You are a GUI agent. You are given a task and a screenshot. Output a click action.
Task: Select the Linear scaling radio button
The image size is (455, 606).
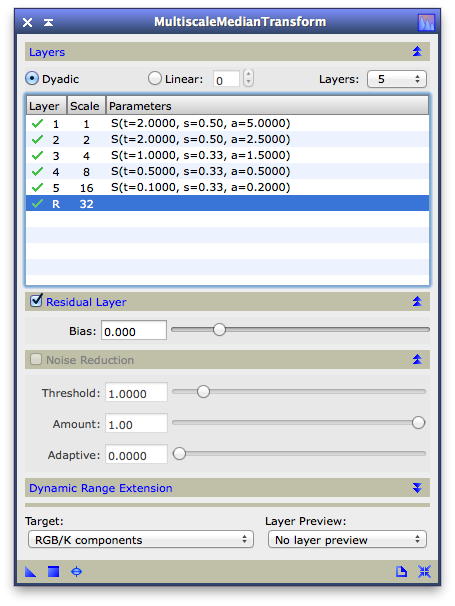pyautogui.click(x=155, y=78)
